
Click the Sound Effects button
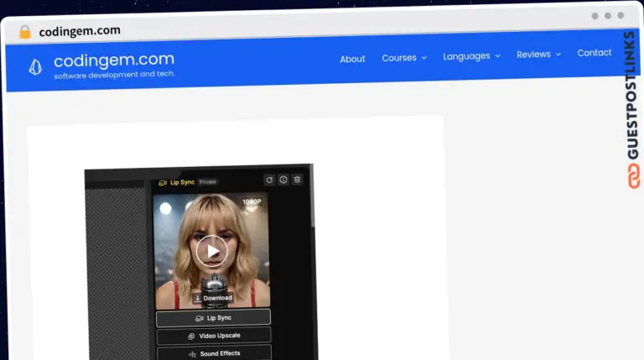[x=214, y=353]
